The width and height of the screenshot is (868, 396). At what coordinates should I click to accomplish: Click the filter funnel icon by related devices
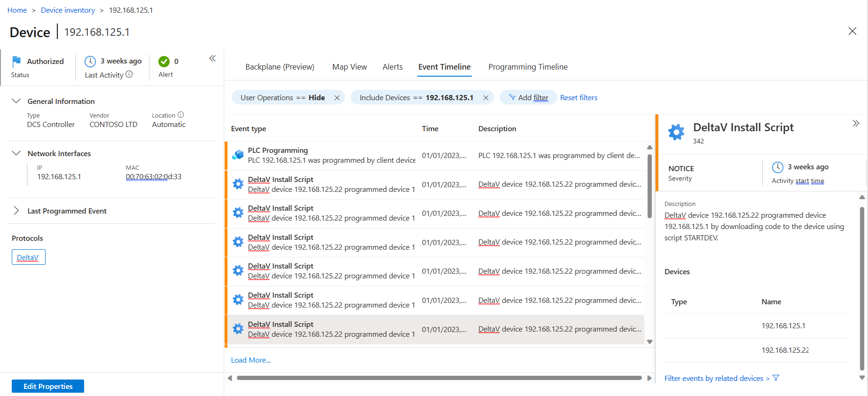click(776, 378)
